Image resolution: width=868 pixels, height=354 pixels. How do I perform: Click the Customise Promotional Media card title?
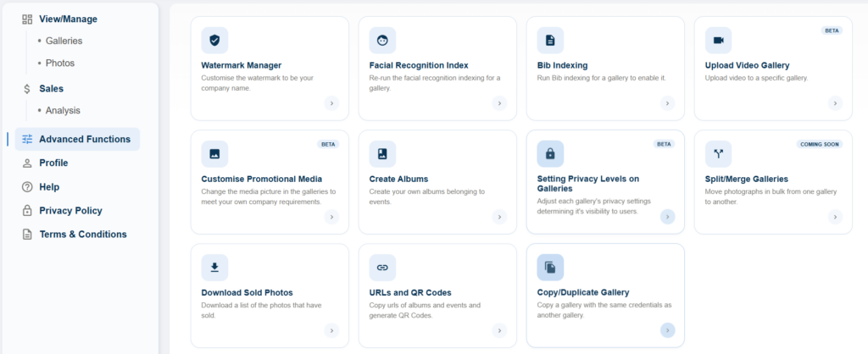pyautogui.click(x=262, y=180)
